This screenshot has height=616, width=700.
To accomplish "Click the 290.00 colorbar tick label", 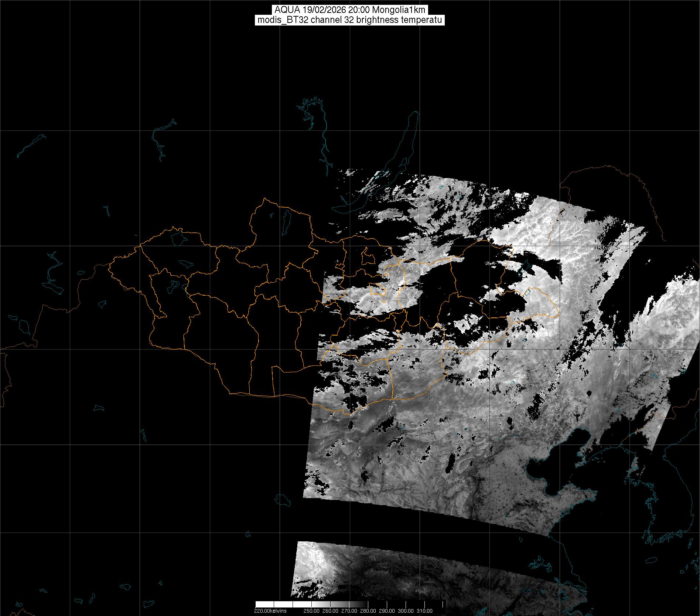I will pos(387,611).
